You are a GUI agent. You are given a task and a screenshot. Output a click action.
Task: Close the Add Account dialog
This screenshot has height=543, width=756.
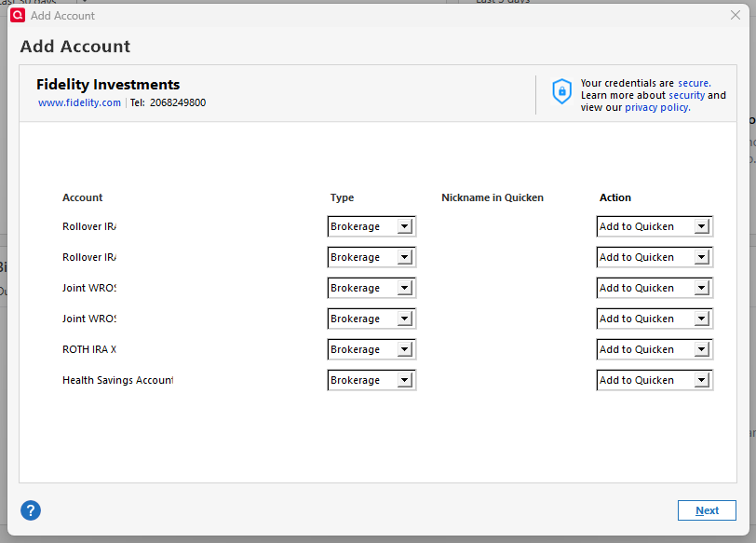pyautogui.click(x=736, y=15)
